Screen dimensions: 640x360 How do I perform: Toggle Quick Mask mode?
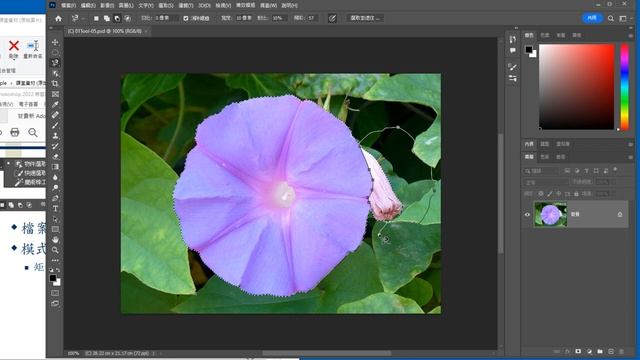pos(55,293)
